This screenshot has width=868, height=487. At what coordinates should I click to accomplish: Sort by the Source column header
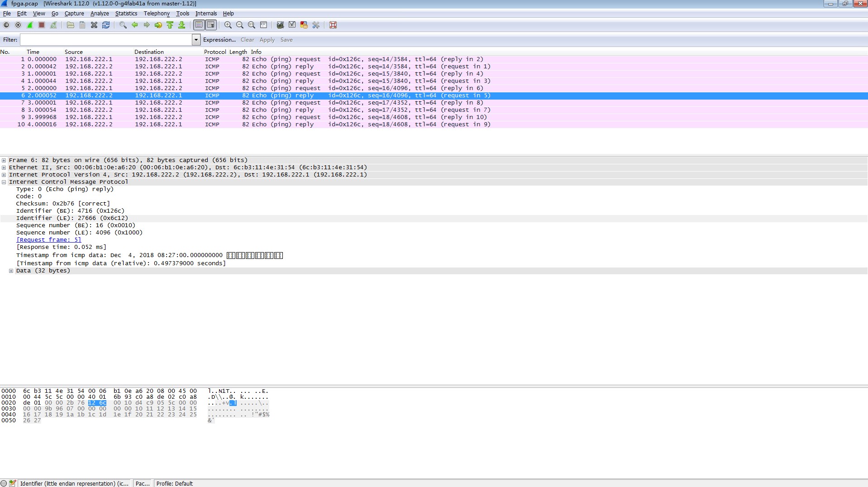click(x=74, y=52)
